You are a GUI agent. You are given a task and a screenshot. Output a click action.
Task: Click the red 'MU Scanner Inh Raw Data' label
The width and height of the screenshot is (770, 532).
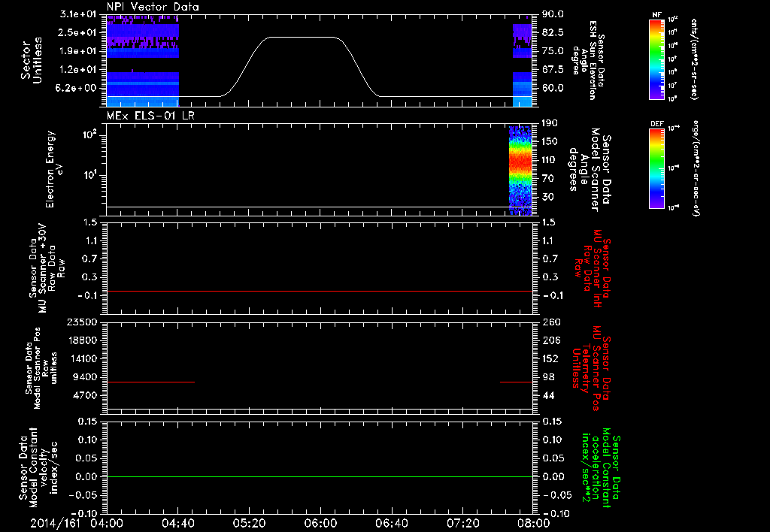pyautogui.click(x=592, y=268)
